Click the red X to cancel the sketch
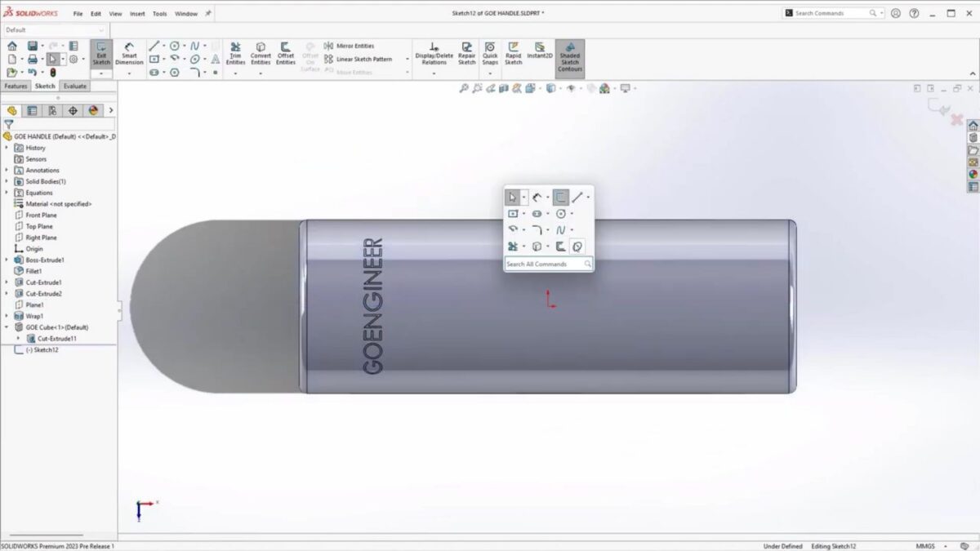Viewport: 980px width, 551px height. pyautogui.click(x=957, y=120)
